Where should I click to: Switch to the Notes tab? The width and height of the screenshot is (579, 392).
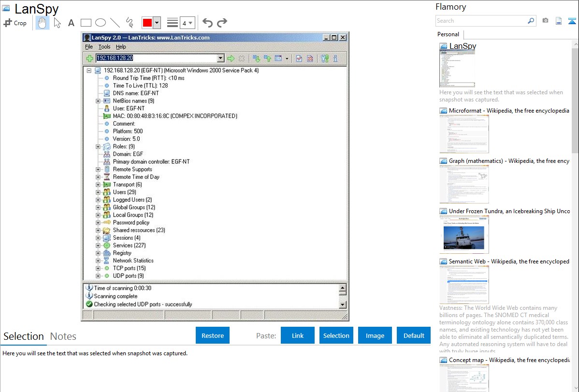(63, 336)
